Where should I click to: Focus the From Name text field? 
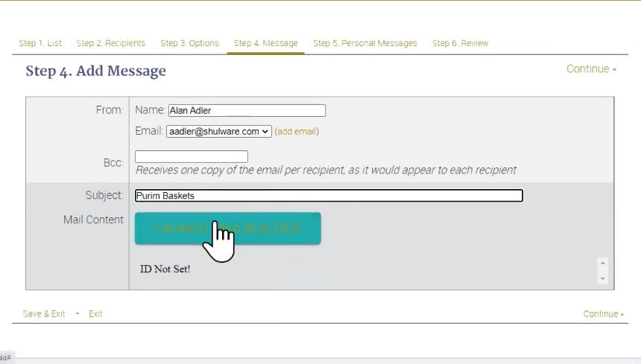(x=247, y=111)
